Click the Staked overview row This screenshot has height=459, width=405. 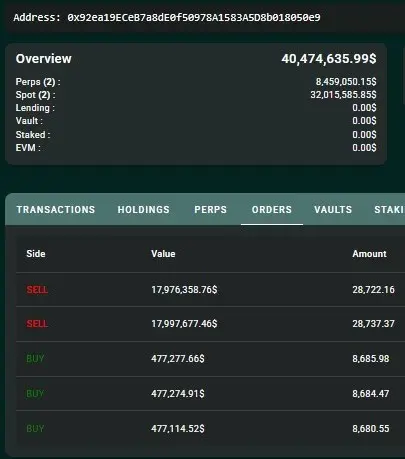click(196, 135)
